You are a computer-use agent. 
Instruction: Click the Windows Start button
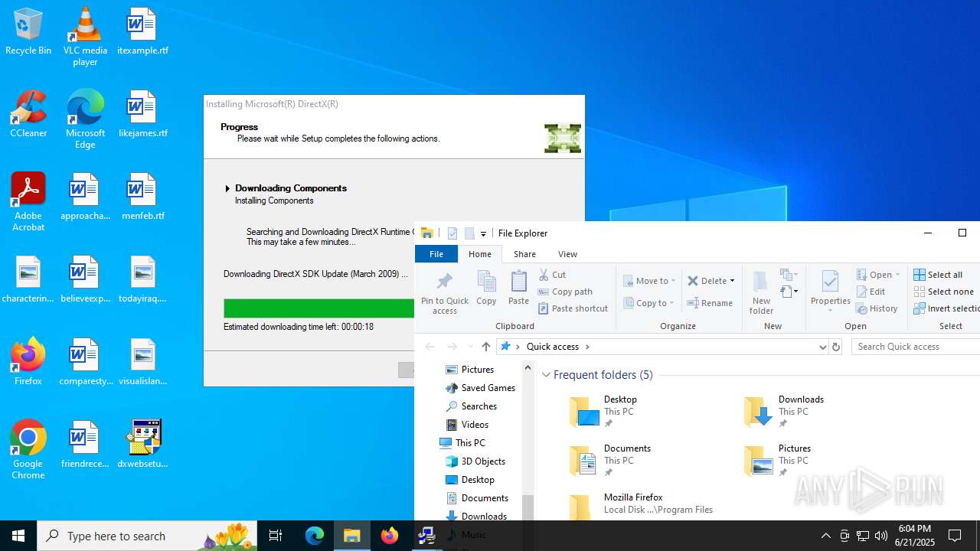click(x=18, y=536)
